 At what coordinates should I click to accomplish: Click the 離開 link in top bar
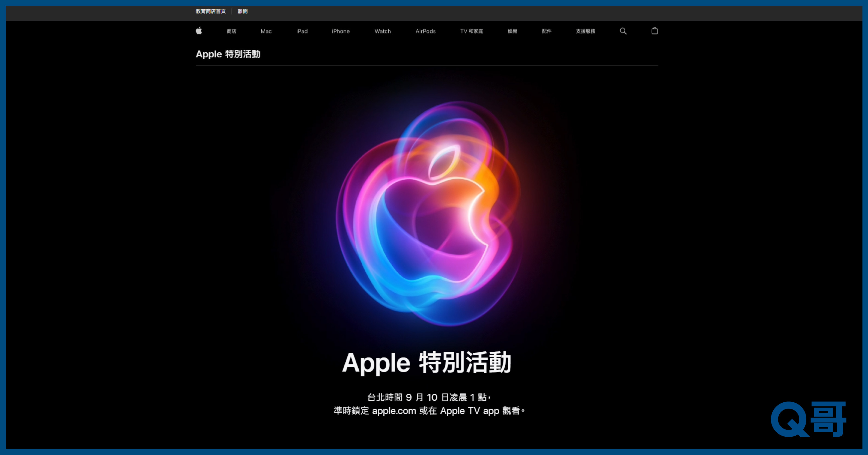point(243,11)
